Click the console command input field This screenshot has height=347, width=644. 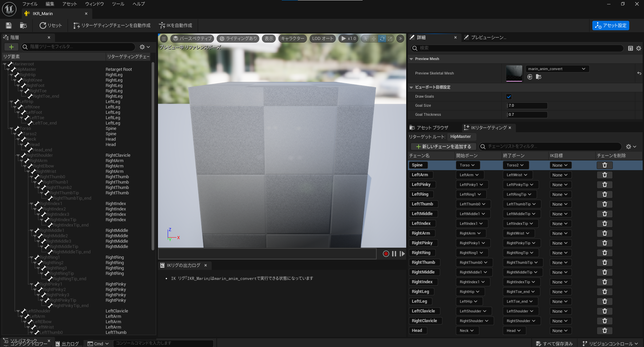(163, 343)
